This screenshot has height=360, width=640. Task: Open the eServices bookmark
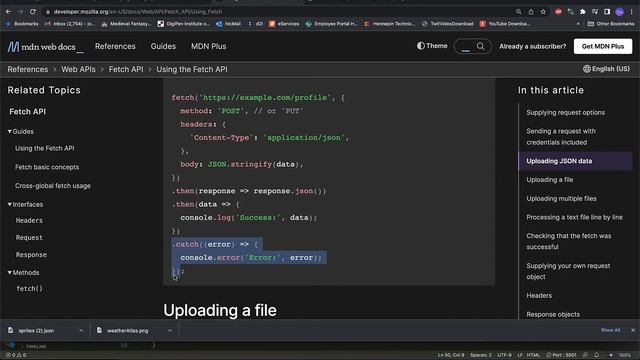tap(284, 24)
